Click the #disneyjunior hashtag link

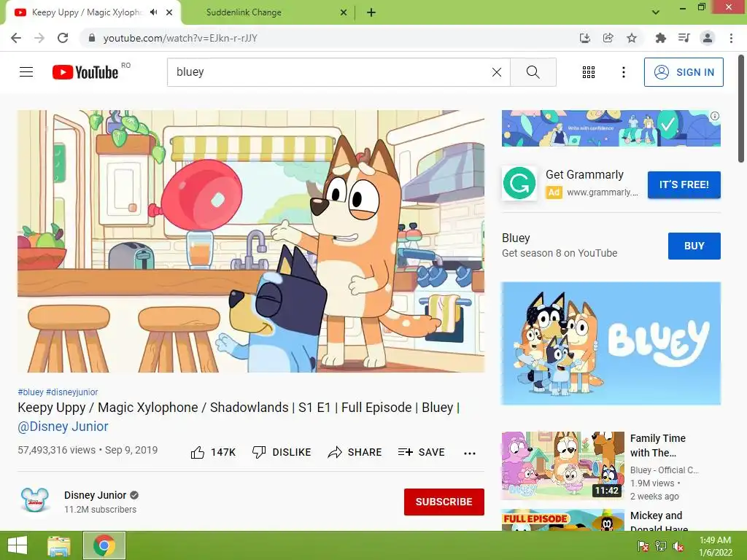(x=72, y=392)
